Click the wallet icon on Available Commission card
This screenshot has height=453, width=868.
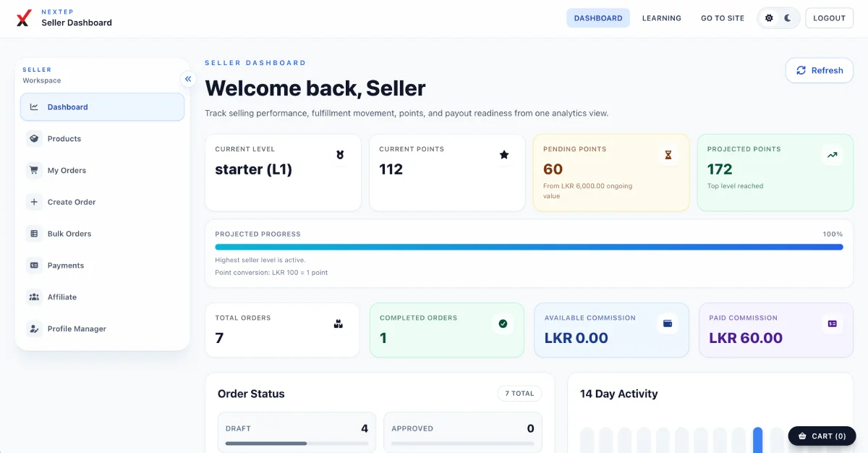pyautogui.click(x=668, y=323)
